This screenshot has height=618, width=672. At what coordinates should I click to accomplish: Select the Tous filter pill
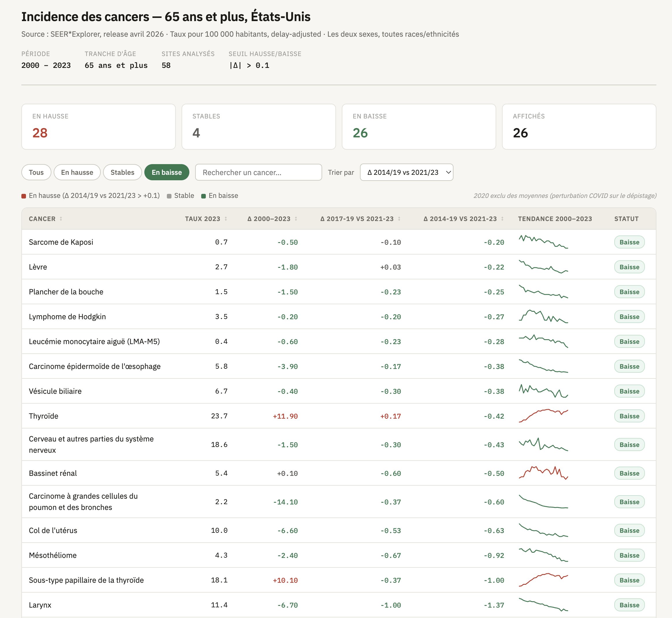coord(36,172)
